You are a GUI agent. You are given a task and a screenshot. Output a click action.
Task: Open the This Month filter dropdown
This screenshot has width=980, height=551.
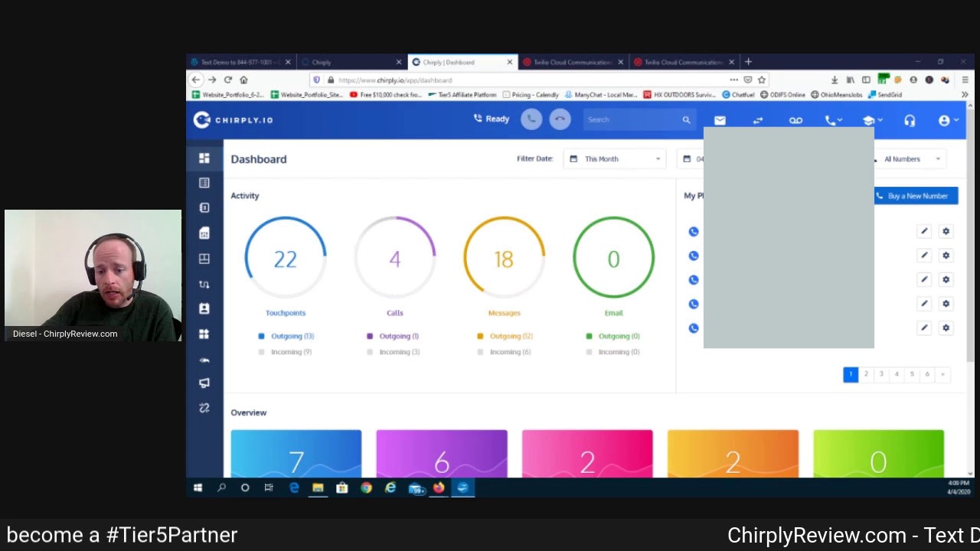click(x=616, y=158)
